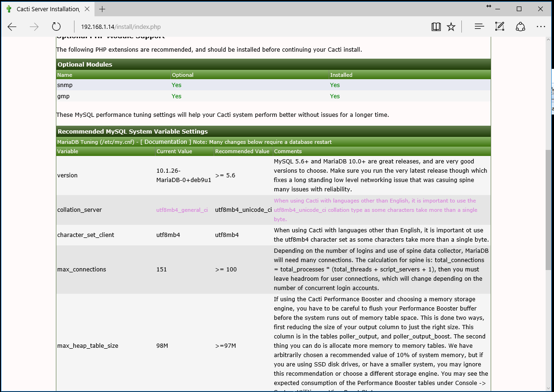Select the max_connections variable name

(x=81, y=270)
